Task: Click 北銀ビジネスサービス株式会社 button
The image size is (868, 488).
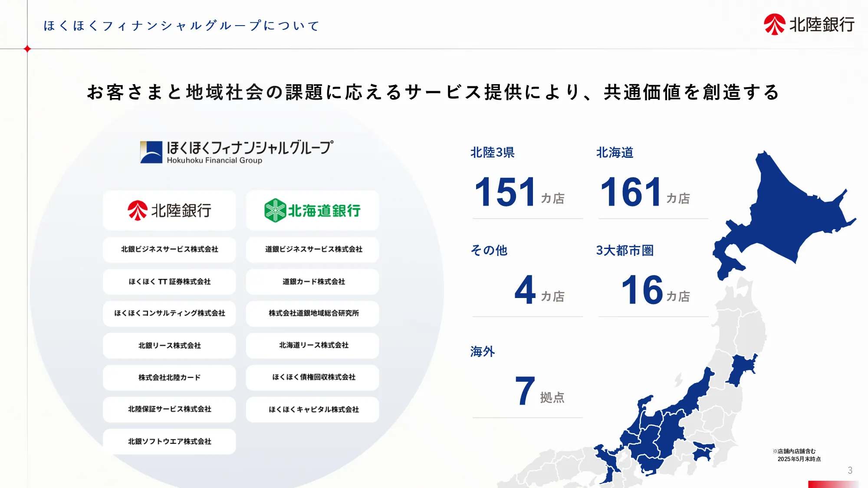Action: [x=169, y=249]
